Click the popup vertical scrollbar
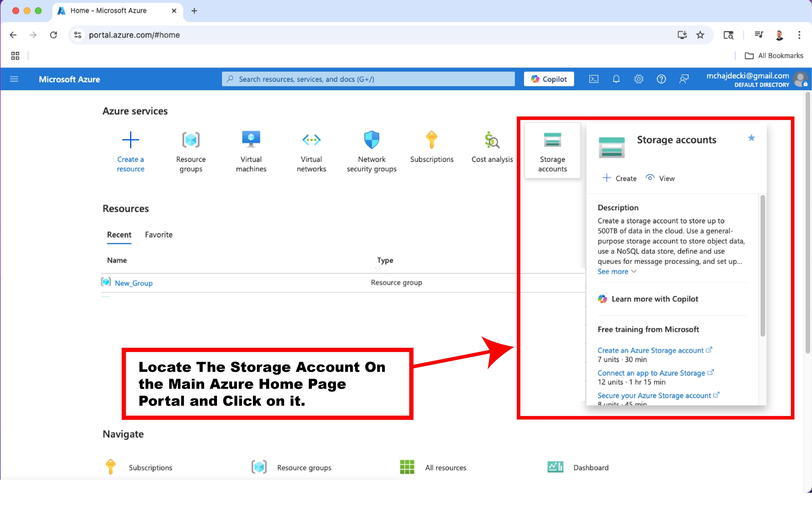 click(x=763, y=265)
